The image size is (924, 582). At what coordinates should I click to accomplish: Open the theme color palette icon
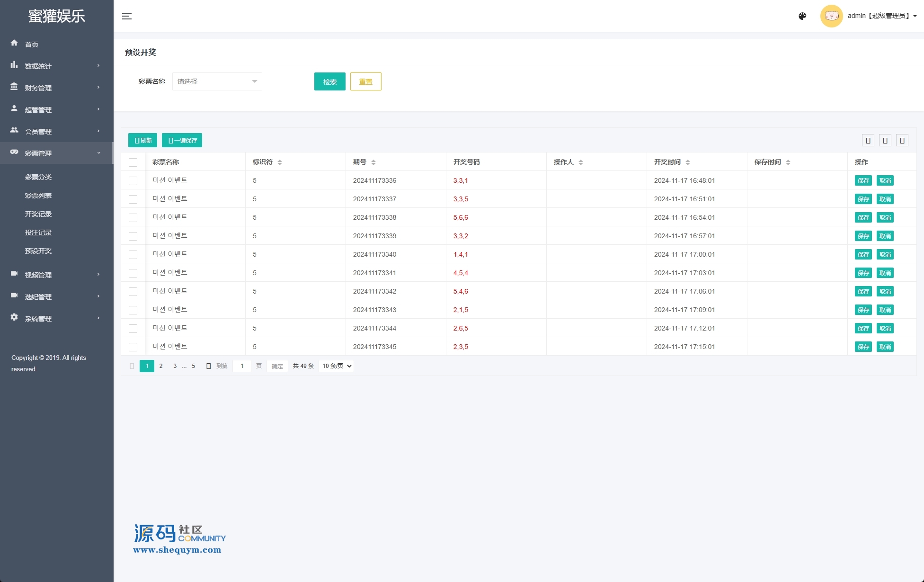click(x=802, y=16)
